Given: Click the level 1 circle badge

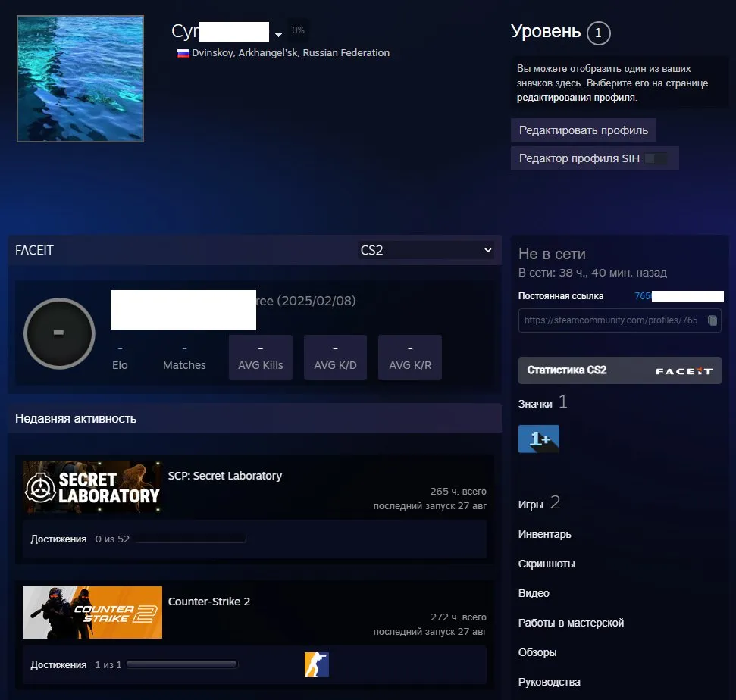Looking at the screenshot, I should click(598, 33).
